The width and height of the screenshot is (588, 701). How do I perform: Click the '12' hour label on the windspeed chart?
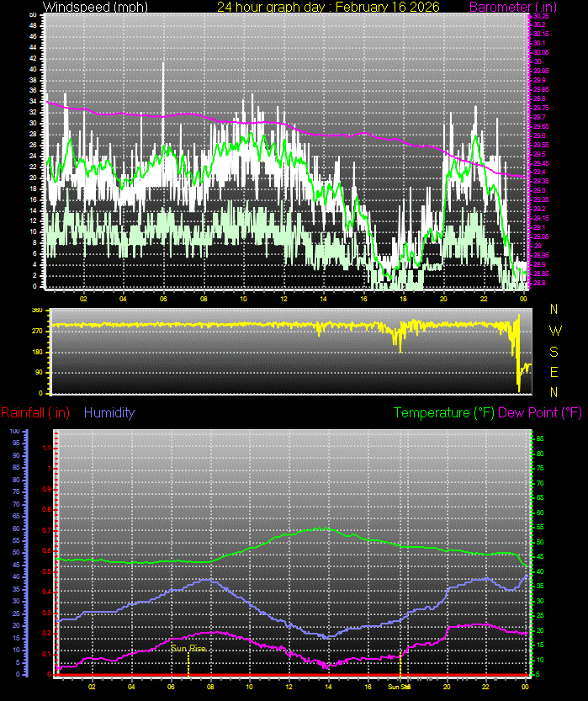[x=283, y=299]
